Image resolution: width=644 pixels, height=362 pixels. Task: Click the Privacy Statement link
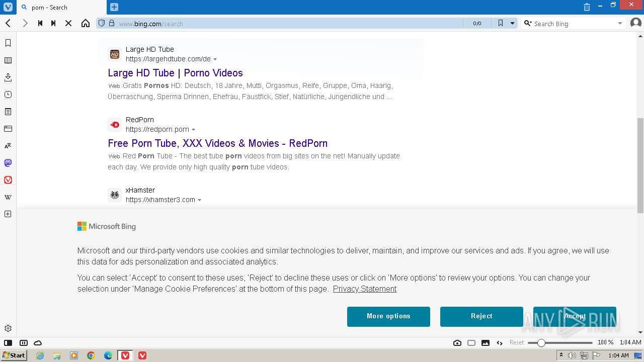(x=365, y=289)
